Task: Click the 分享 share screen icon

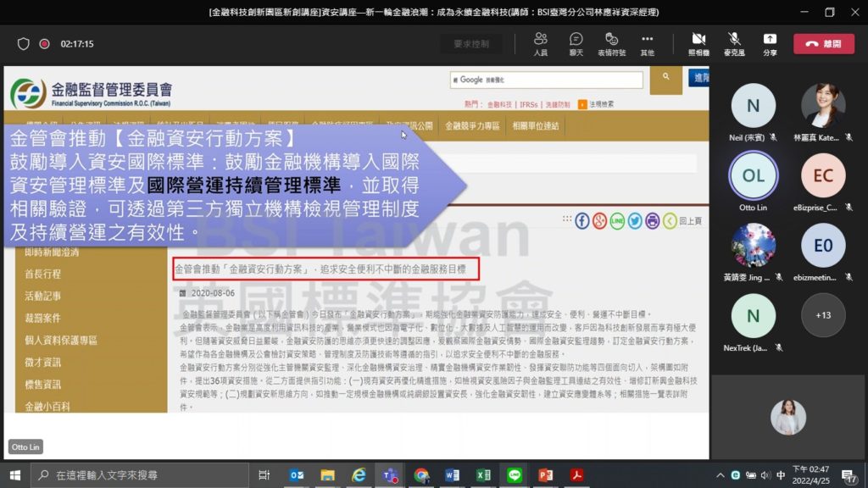Action: pyautogui.click(x=770, y=44)
